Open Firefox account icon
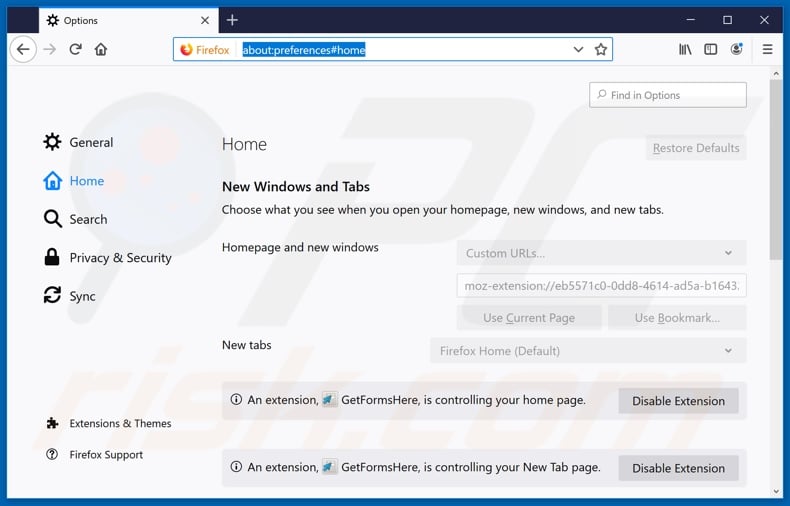 (737, 49)
